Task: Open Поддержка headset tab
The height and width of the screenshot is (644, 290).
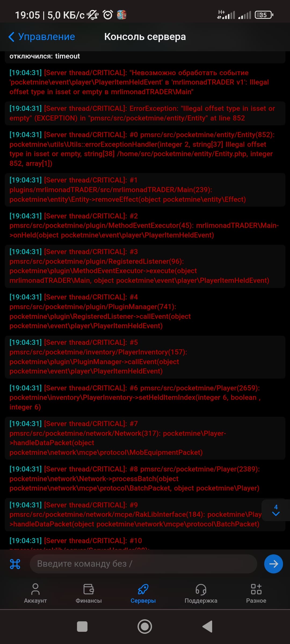Action: click(201, 594)
